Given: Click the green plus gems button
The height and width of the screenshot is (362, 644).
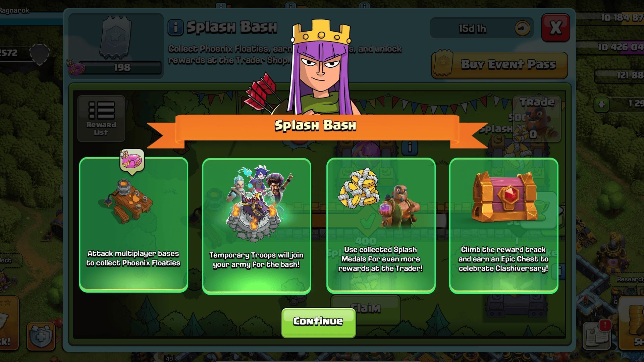Looking at the screenshot, I should click(x=601, y=105).
